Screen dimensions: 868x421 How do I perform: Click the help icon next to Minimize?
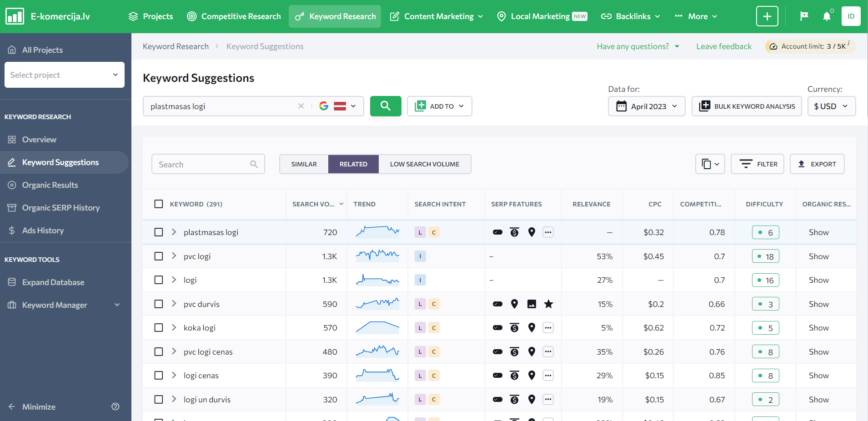point(115,406)
